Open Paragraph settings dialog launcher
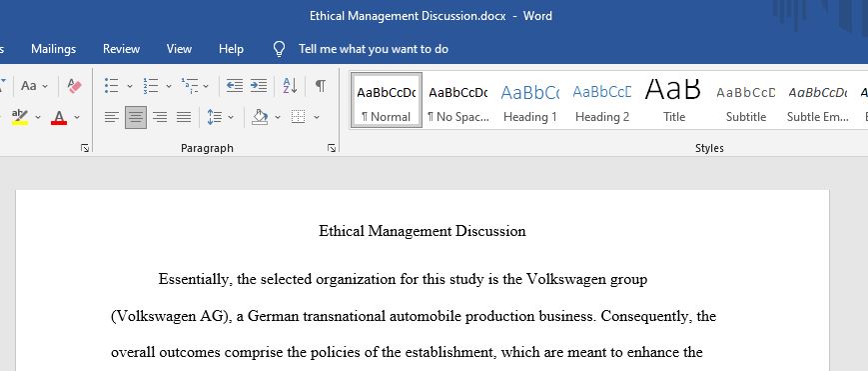868x371 pixels. (331, 148)
